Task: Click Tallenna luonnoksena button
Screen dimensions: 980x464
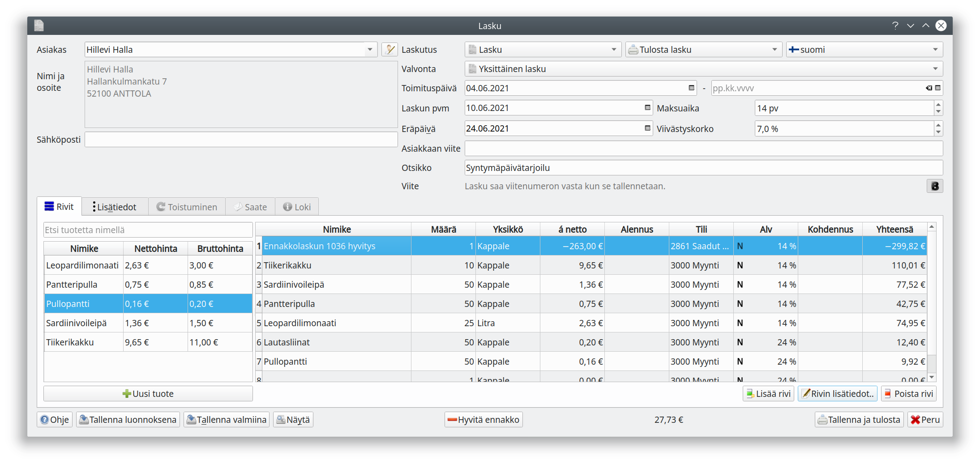Action: point(128,420)
